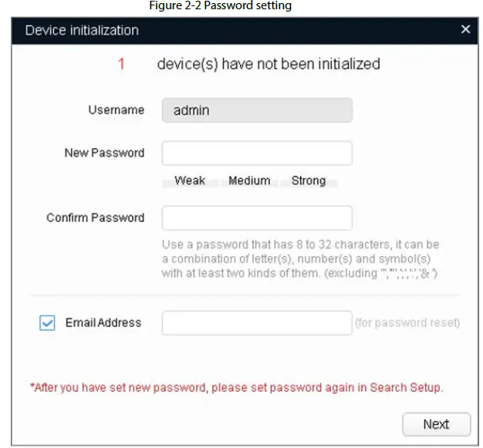
Task: Click the red Search Setup warning note
Action: [237, 387]
